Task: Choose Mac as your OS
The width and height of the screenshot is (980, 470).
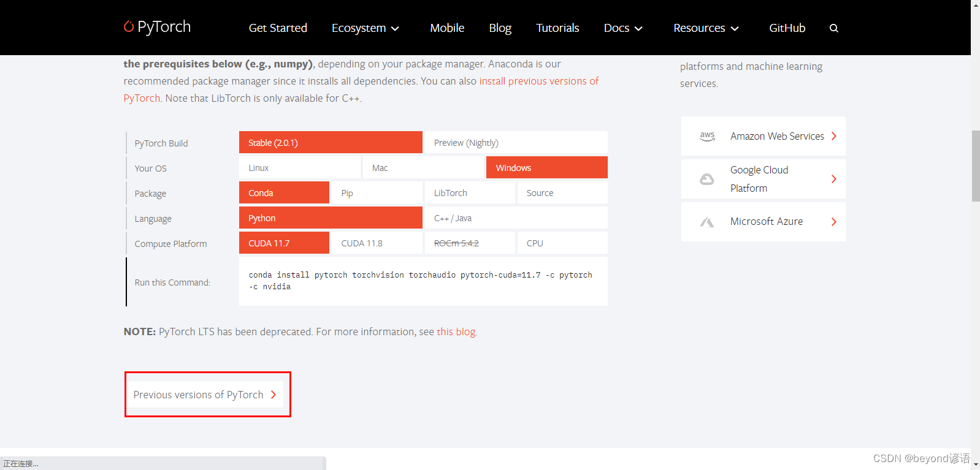Action: pyautogui.click(x=423, y=167)
